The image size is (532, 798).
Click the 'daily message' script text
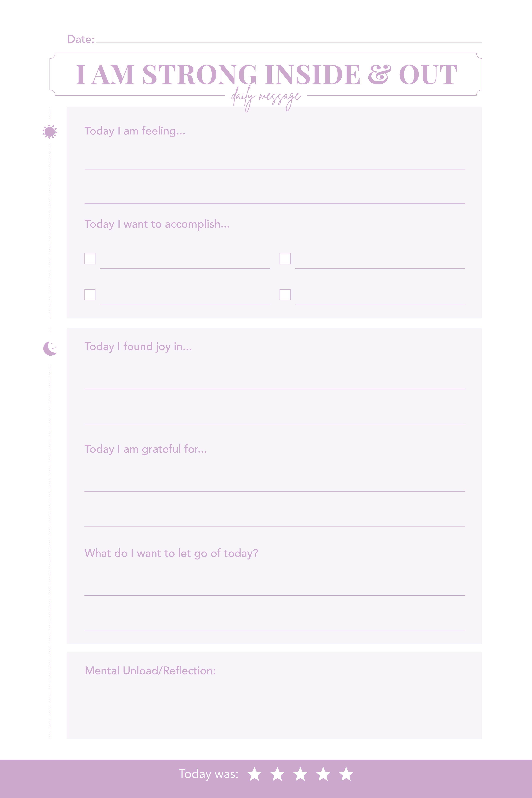(266, 98)
